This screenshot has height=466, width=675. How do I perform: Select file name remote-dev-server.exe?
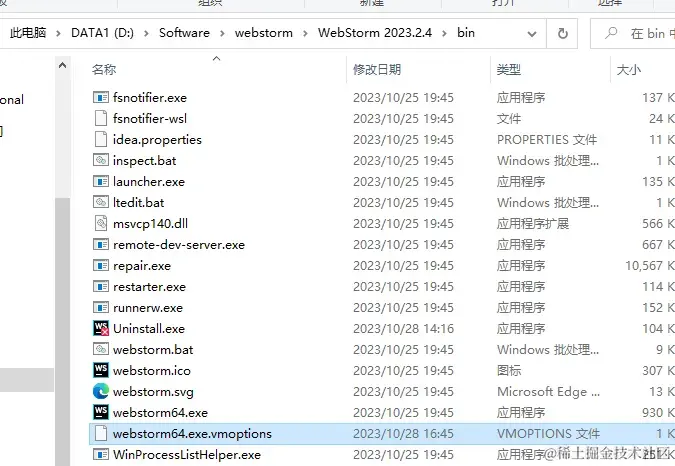click(179, 244)
